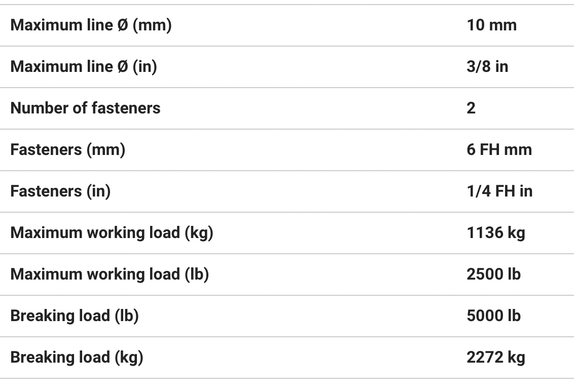Image resolution: width=574 pixels, height=392 pixels.
Task: Click the "Maximum working load (lb)" label
Action: (110, 274)
